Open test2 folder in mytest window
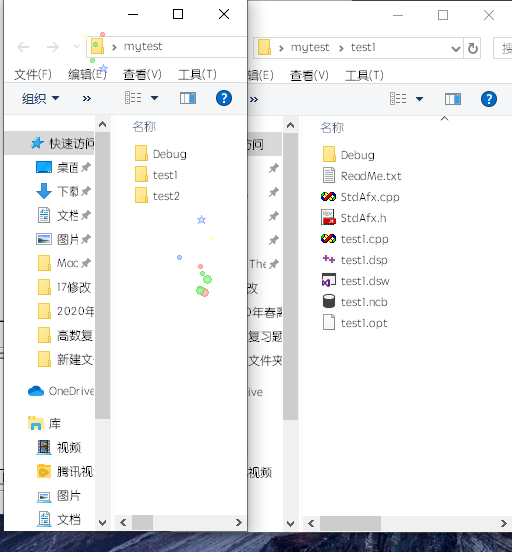 point(157,196)
